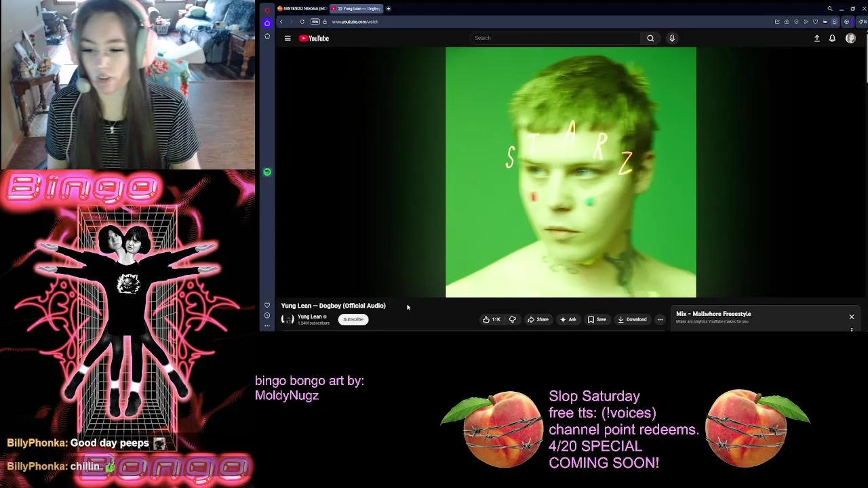This screenshot has height=488, width=868.
Task: Open the Mix panel's three-dot options
Action: [852, 329]
